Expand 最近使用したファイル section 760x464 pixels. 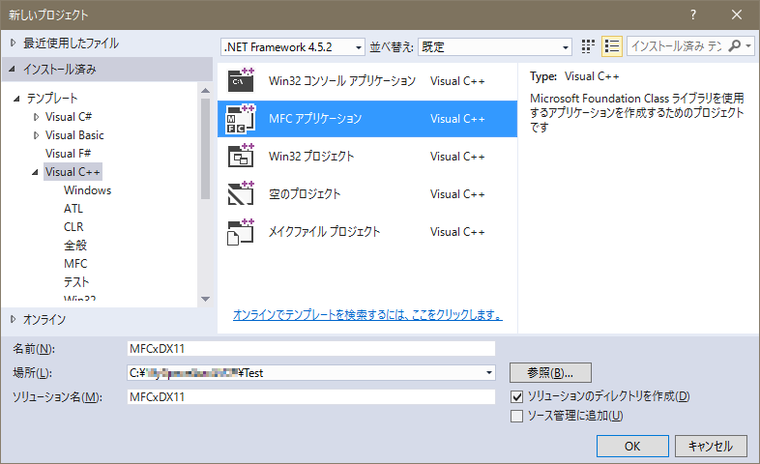pos(13,43)
